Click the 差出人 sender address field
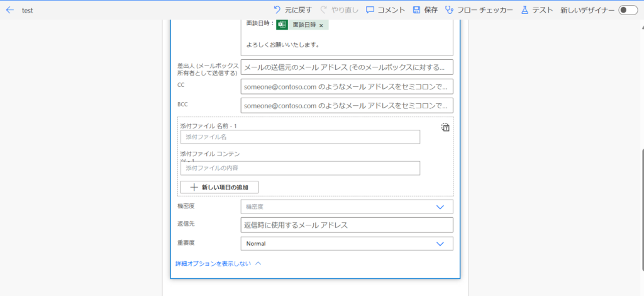644x296 pixels. point(347,67)
